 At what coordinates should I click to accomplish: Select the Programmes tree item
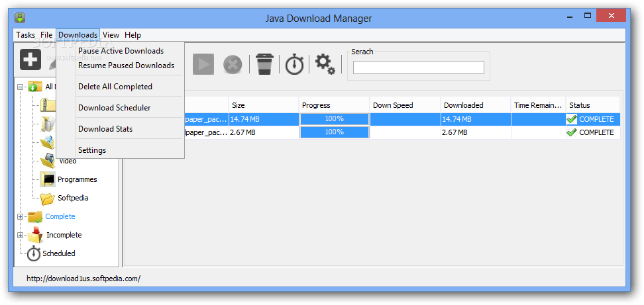(x=78, y=179)
